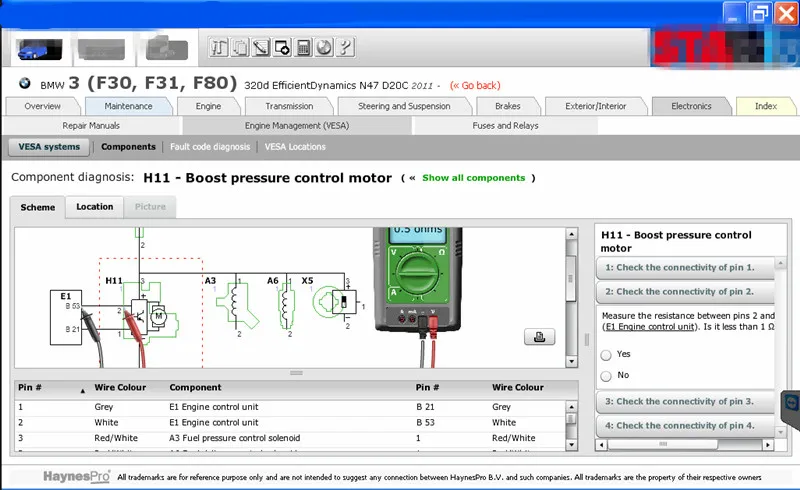Viewport: 800px width, 490px height.
Task: Click the Go back link
Action: click(475, 86)
